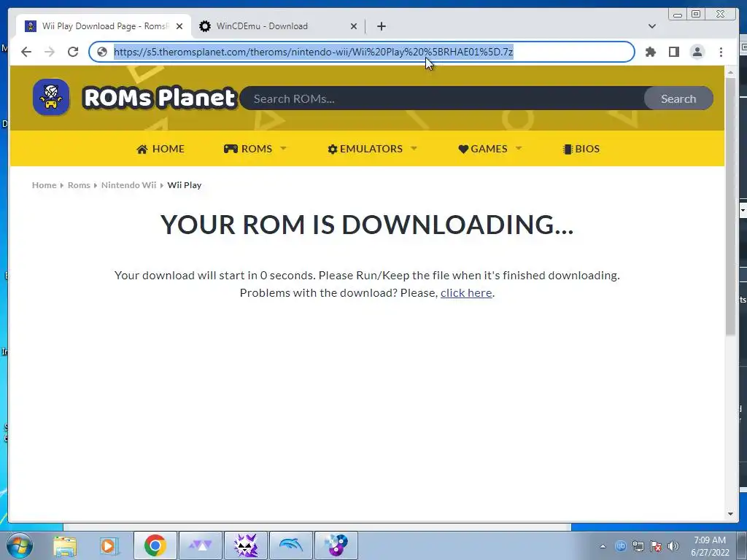
Task: Focus the Search ROMs input field
Action: (441, 98)
